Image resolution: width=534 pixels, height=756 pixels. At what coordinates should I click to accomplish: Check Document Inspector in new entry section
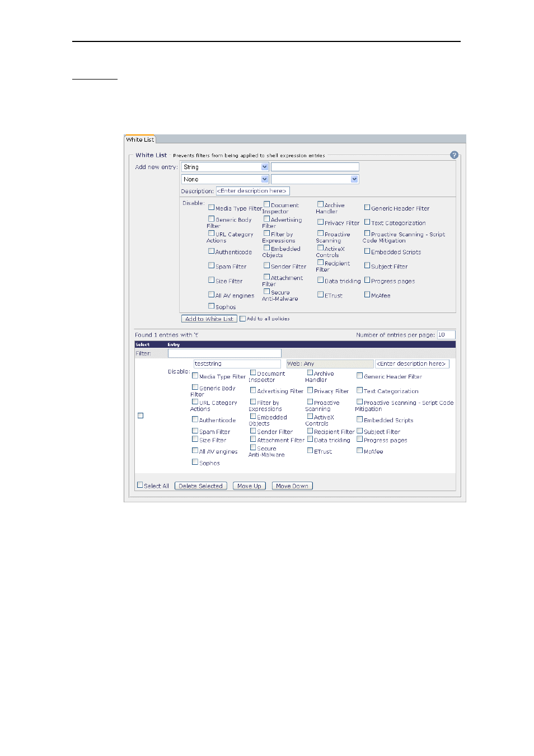point(267,204)
